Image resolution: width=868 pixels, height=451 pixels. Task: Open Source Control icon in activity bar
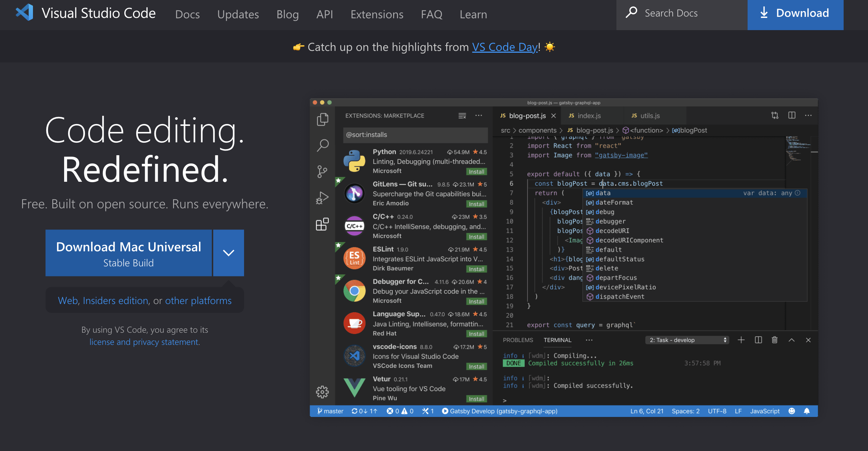pyautogui.click(x=323, y=172)
